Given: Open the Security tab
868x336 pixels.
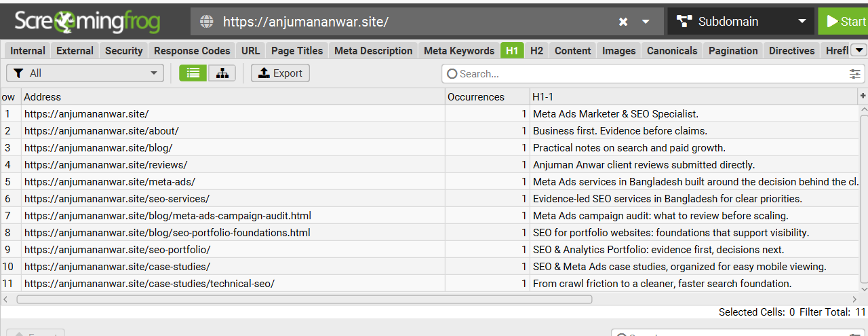Looking at the screenshot, I should click(123, 50).
